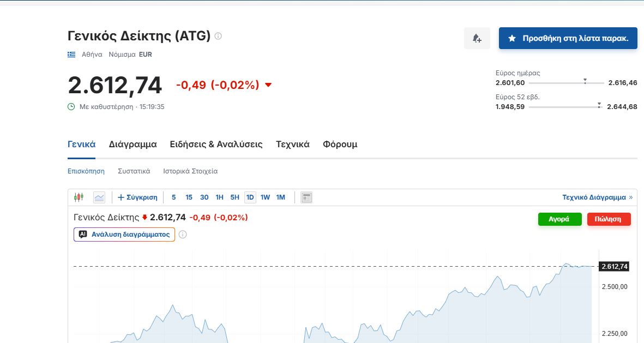Open the Ειδήσεις & Αναλύσεις tab

pyautogui.click(x=216, y=144)
